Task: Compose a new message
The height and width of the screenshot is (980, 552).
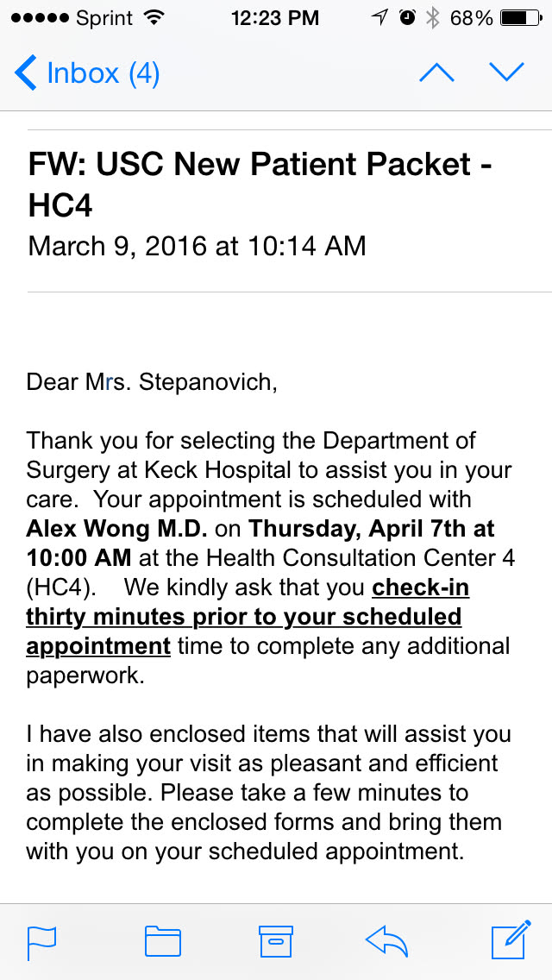Action: (511, 940)
